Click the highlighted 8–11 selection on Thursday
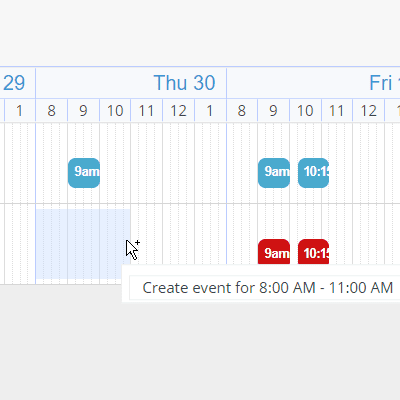Screen dimensions: 400x400 click(83, 244)
